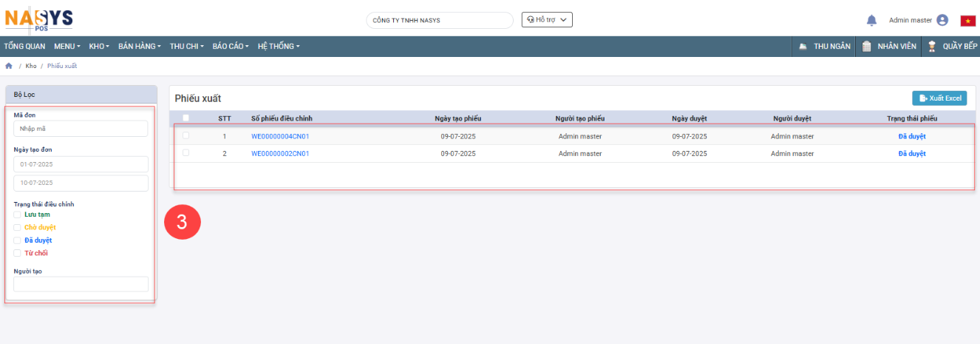Tick the Đã duyệt status filter
This screenshot has height=344, width=980.
[x=18, y=240]
